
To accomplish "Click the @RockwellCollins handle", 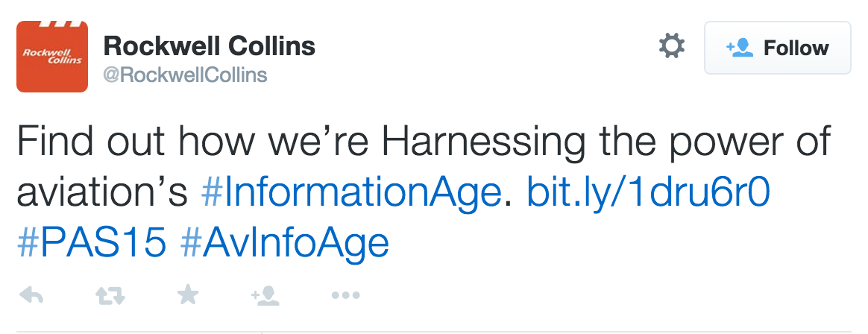I will click(x=185, y=75).
